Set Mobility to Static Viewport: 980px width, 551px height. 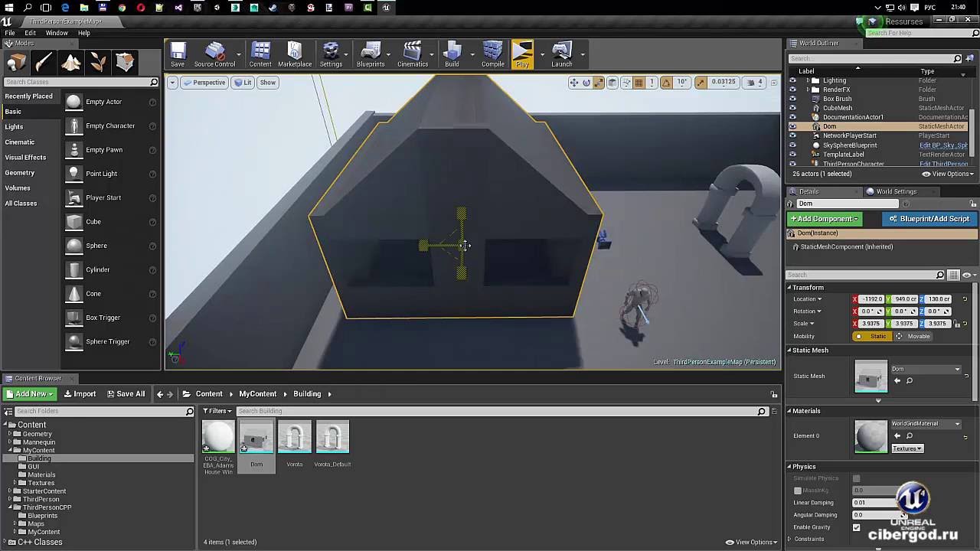click(872, 337)
